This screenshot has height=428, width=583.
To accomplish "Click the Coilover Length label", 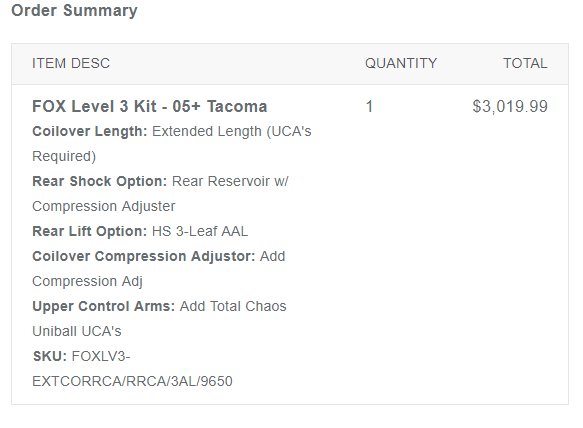I will click(x=90, y=131).
